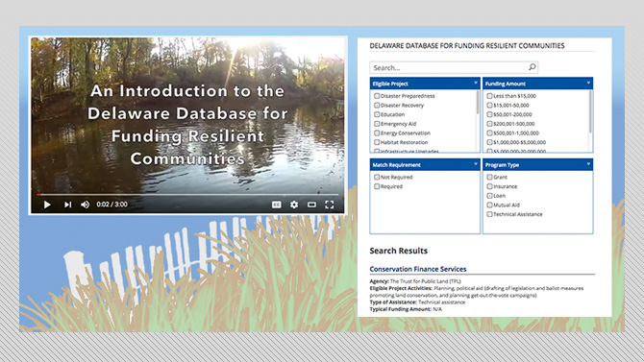Tick the Grant program type
Image resolution: width=644 pixels, height=362 pixels.
coord(489,177)
